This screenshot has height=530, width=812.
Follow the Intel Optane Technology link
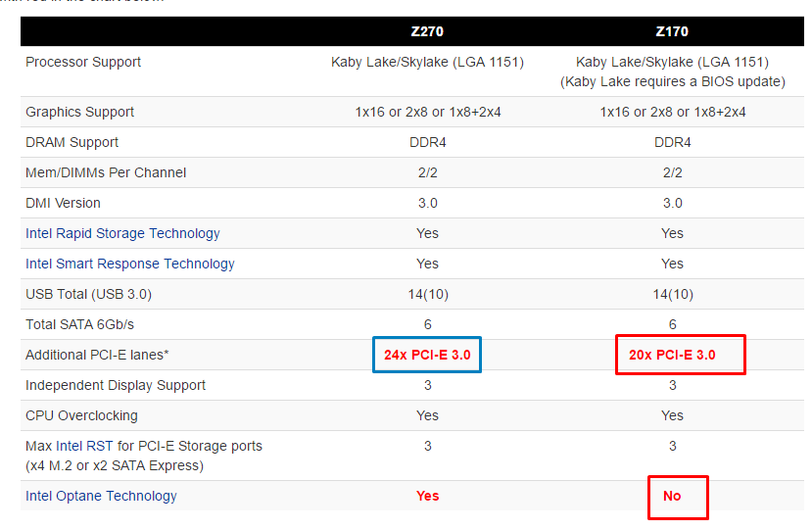pyautogui.click(x=101, y=496)
